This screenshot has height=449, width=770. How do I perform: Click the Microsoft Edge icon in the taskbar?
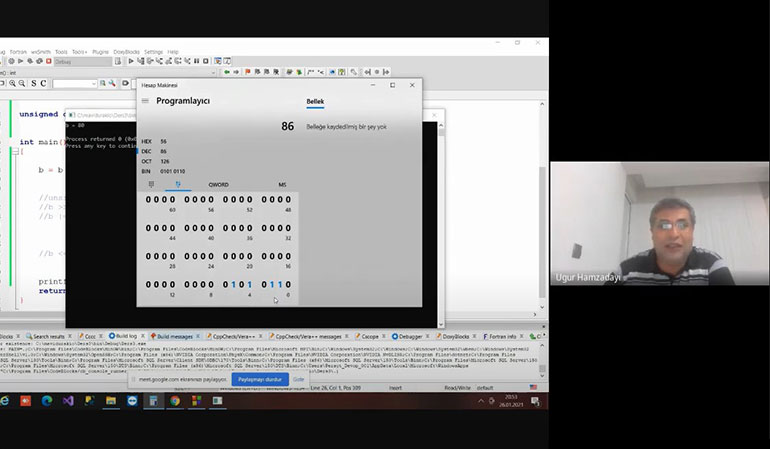coord(47,401)
